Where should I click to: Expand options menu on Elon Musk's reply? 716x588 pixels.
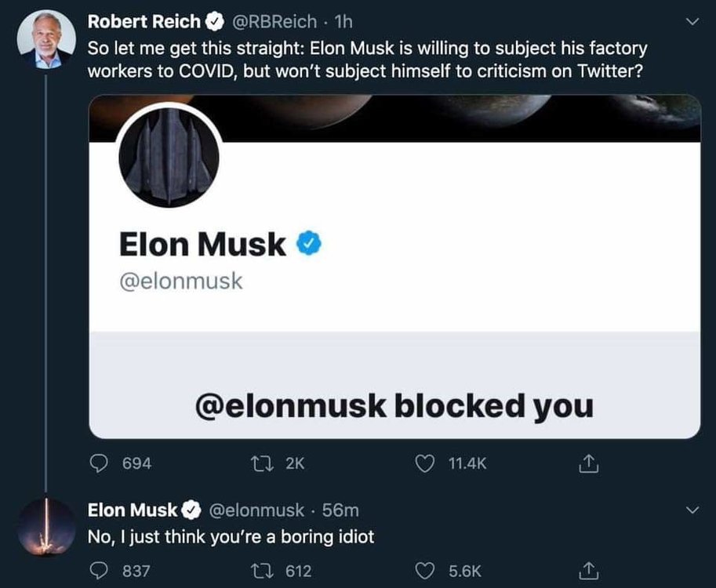(x=691, y=510)
